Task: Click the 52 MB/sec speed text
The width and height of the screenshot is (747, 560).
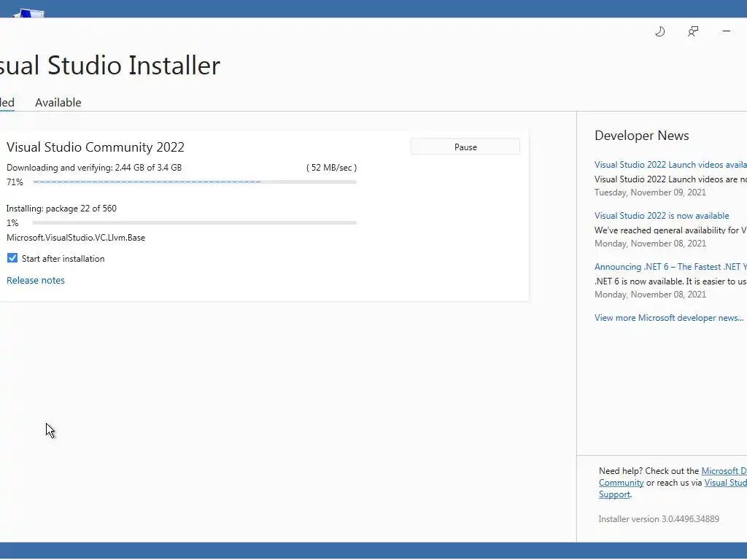Action: 332,168
